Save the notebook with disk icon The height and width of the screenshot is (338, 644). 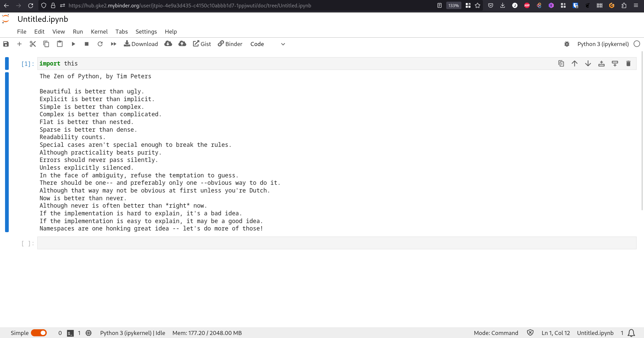click(6, 44)
